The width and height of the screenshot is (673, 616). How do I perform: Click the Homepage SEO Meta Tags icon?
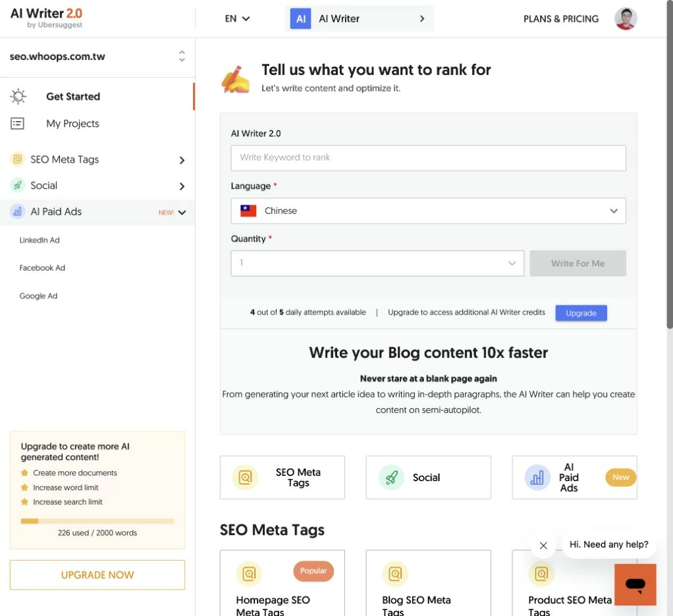(249, 573)
